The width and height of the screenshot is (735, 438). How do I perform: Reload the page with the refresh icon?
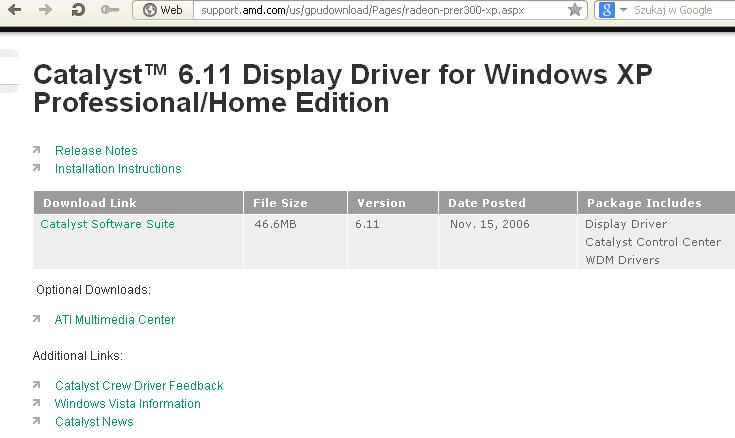pyautogui.click(x=78, y=9)
